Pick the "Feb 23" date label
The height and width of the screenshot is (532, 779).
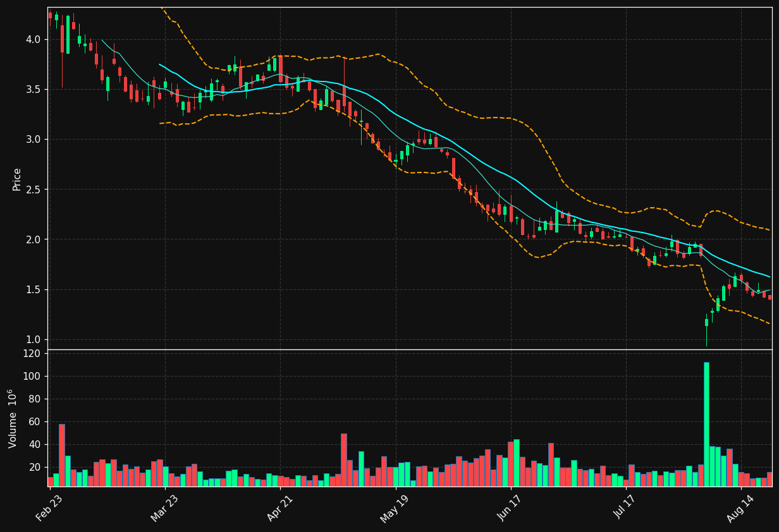(50, 507)
